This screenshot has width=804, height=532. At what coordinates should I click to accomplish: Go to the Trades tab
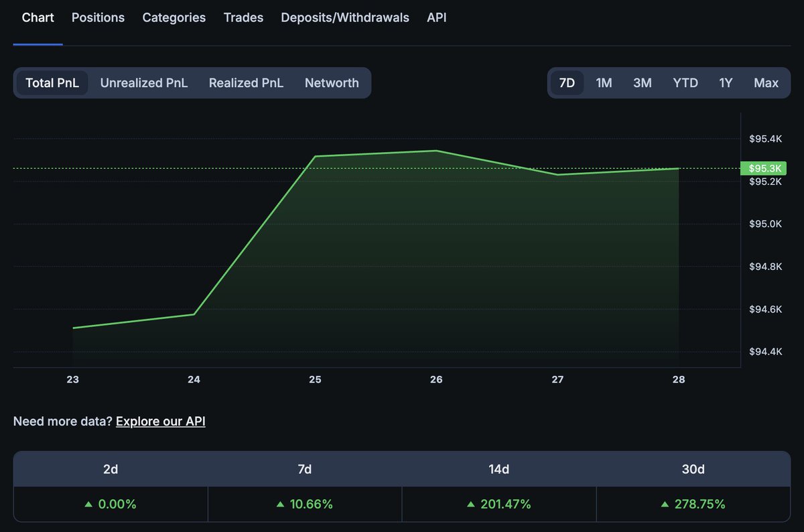point(243,18)
